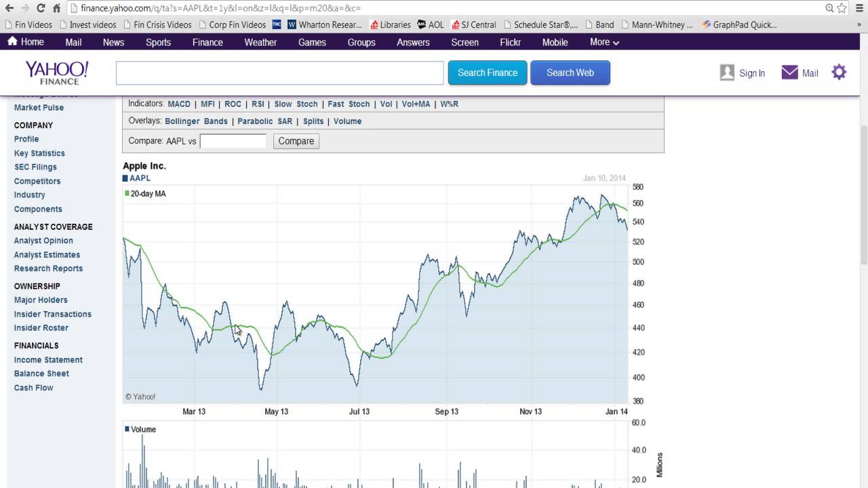The image size is (868, 488).
Task: Open Weather in the Yahoo navigation bar
Action: (260, 42)
